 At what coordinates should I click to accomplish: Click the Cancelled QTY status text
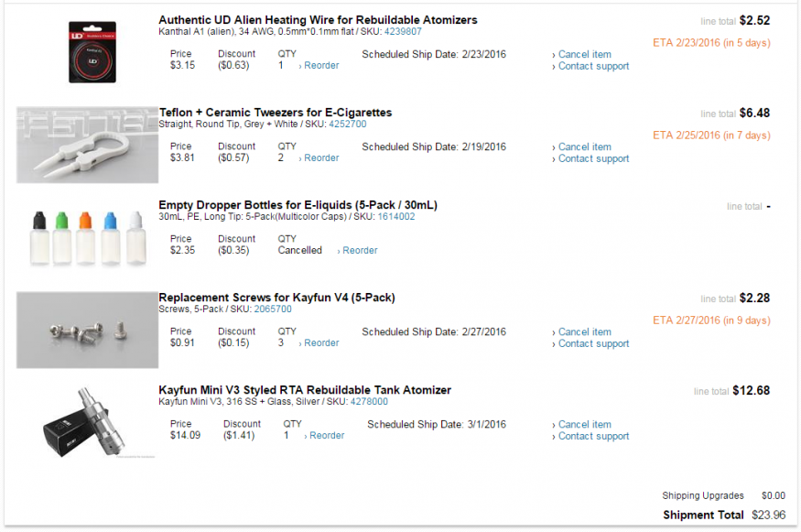click(299, 250)
